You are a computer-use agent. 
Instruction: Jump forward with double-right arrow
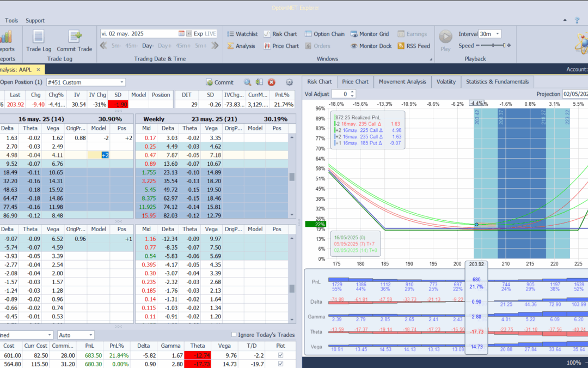coord(215,46)
